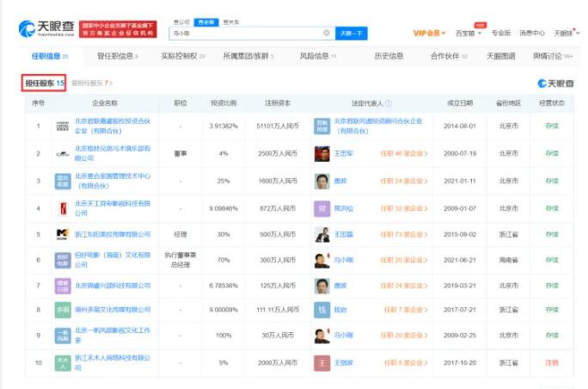Click the legal representative photo in row 7
This screenshot has height=389, width=588.
point(322,286)
